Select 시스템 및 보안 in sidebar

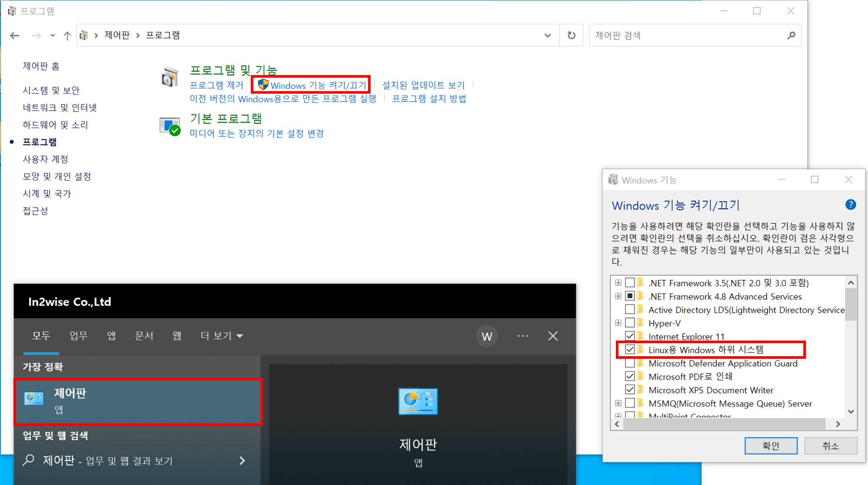51,90
